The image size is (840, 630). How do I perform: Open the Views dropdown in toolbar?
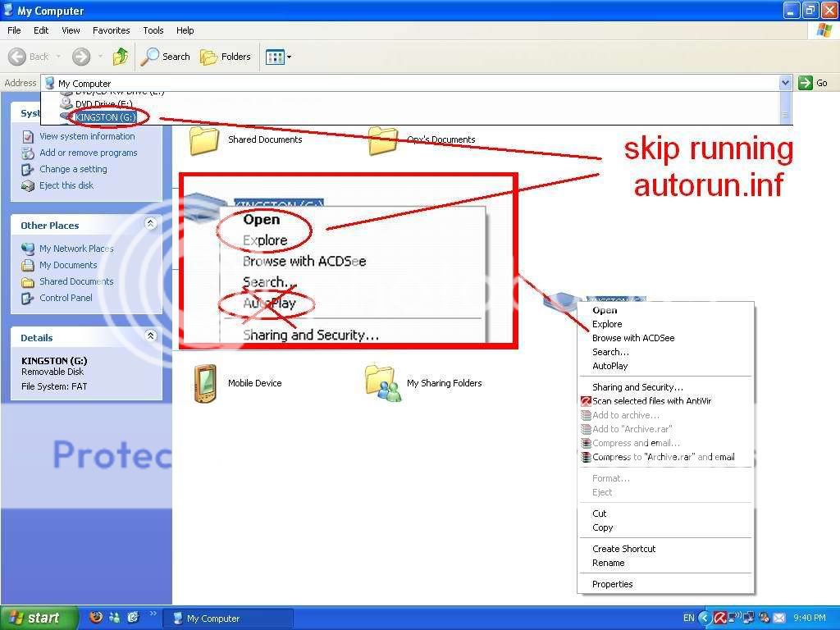point(278,57)
